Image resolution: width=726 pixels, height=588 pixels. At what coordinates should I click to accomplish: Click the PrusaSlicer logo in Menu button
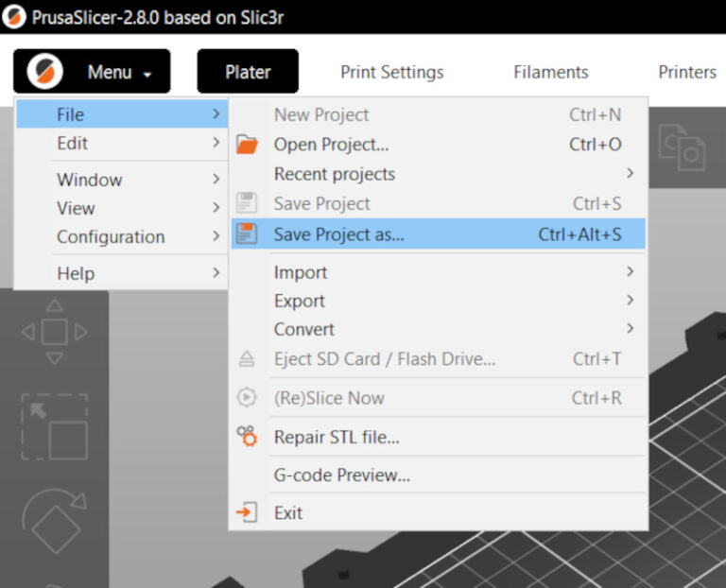coord(44,72)
